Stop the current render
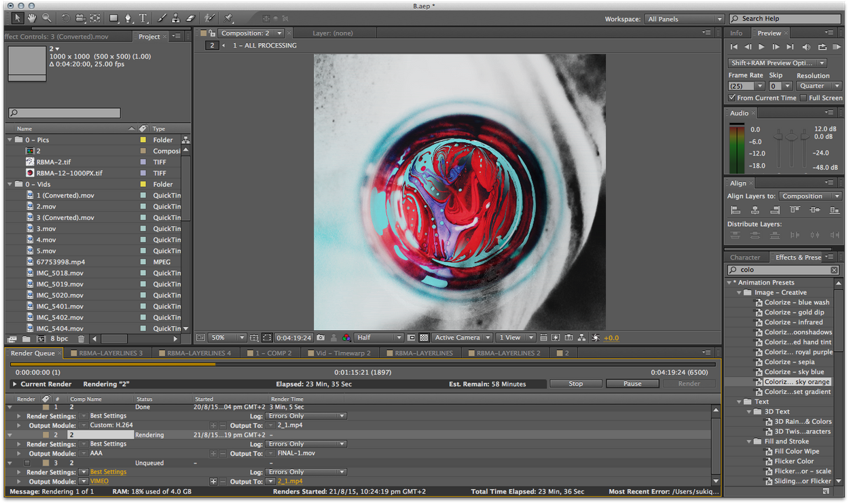This screenshot has width=849, height=504. [x=576, y=384]
